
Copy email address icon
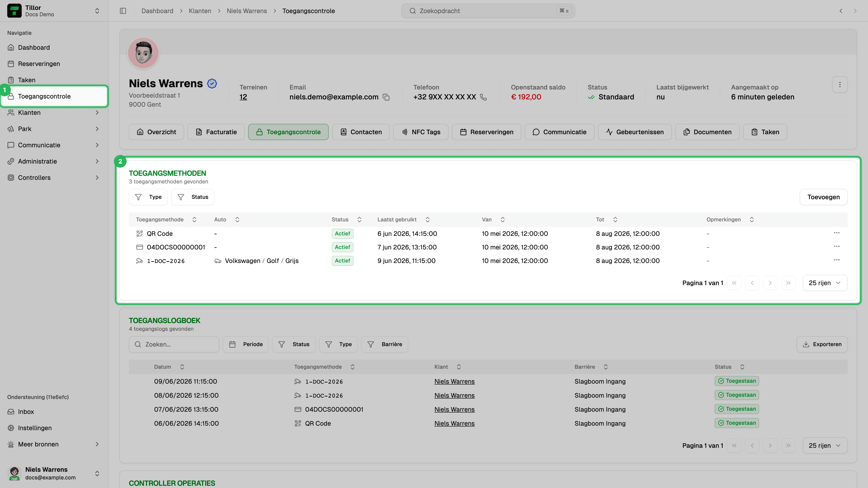(x=386, y=97)
